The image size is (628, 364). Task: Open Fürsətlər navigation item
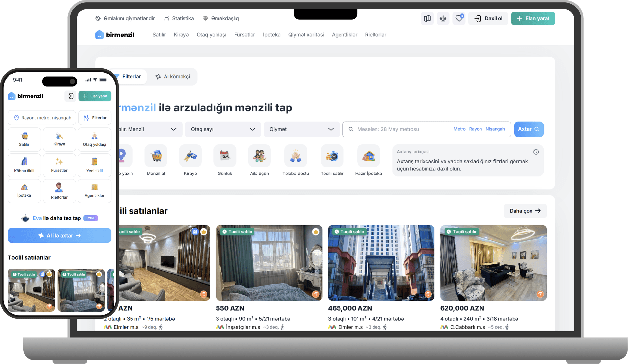[245, 35]
